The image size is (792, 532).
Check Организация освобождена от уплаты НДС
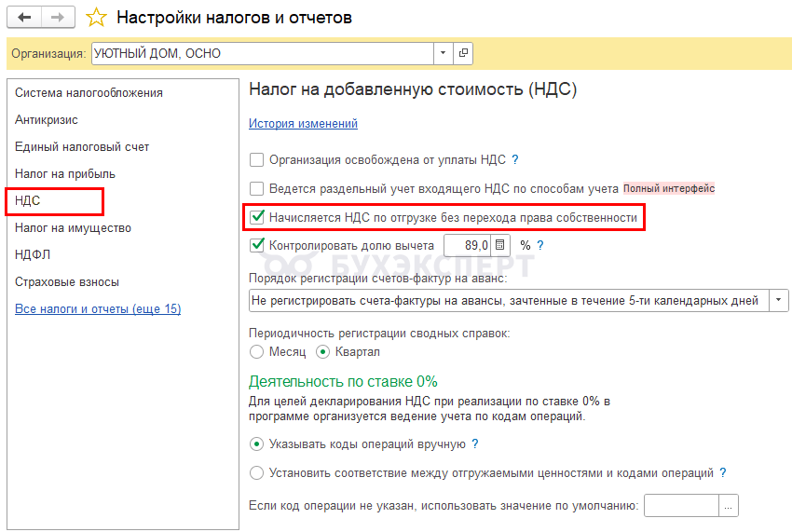coord(256,159)
